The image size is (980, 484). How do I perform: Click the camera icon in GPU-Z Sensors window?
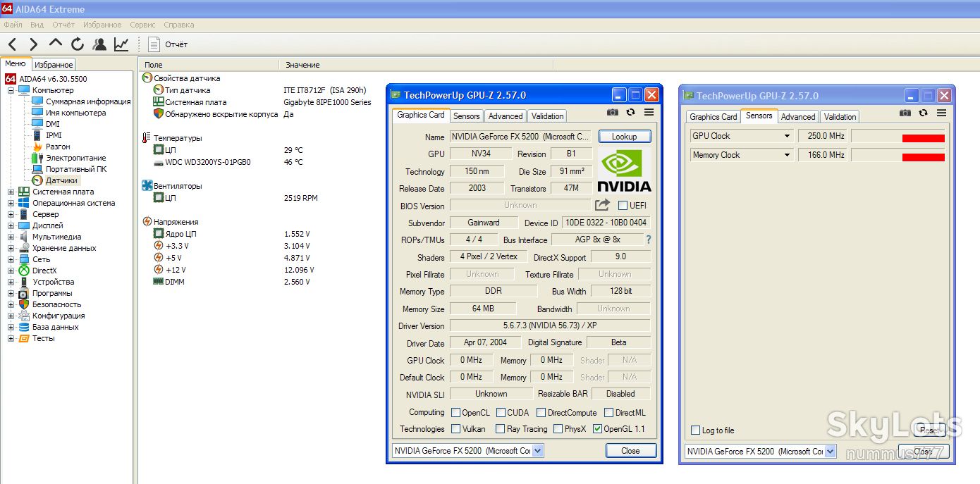pyautogui.click(x=905, y=113)
